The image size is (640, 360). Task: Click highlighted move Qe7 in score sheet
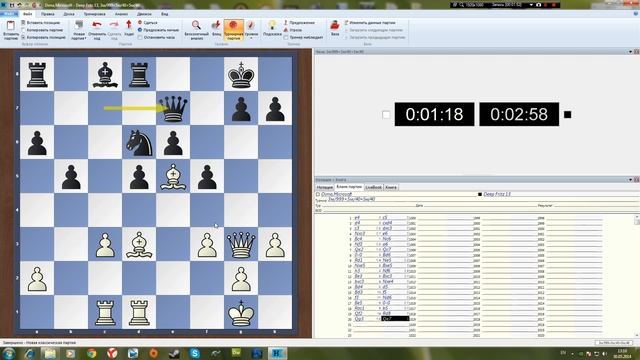pos(395,319)
